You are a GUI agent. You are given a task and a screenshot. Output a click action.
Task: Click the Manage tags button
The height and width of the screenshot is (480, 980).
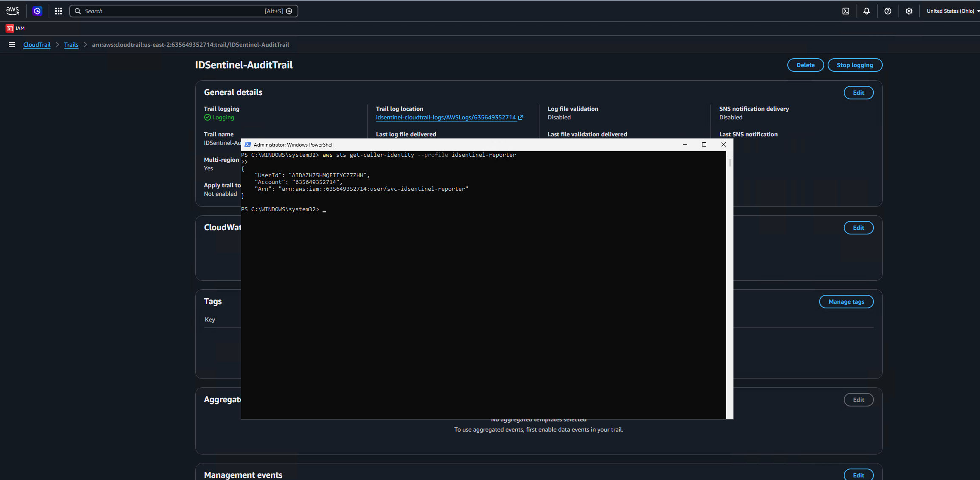(846, 302)
